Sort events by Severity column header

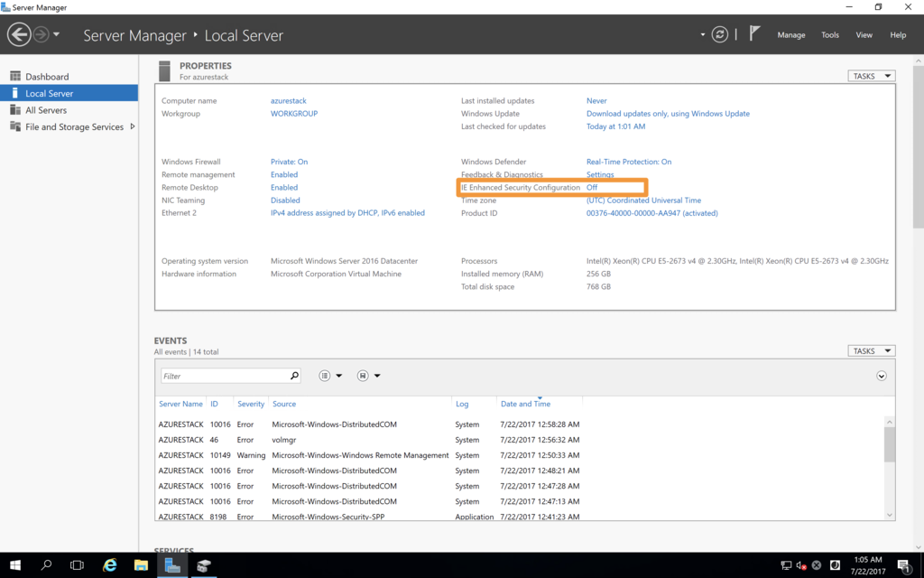[251, 404]
